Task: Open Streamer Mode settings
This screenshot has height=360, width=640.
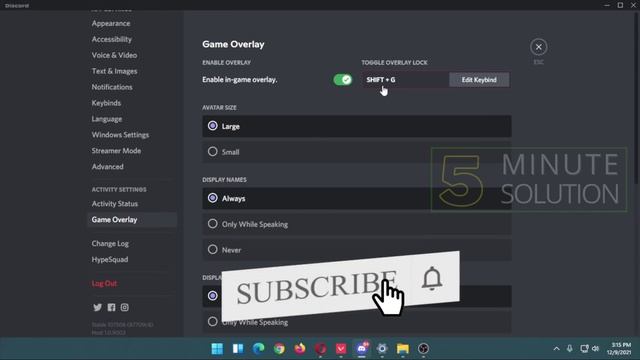Action: tap(116, 151)
